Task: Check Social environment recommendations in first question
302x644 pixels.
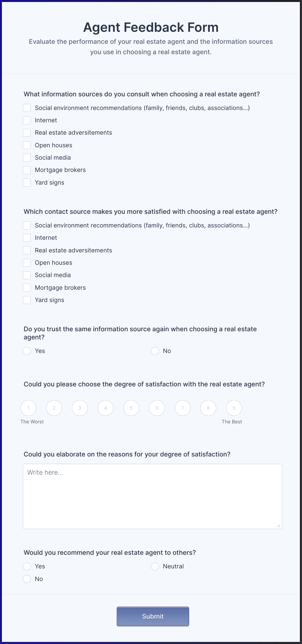Action: [27, 108]
